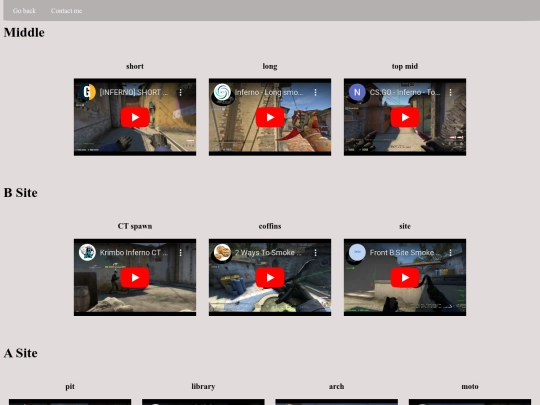The image size is (540, 405).
Task: Play the CT spawn video
Action: (x=135, y=278)
